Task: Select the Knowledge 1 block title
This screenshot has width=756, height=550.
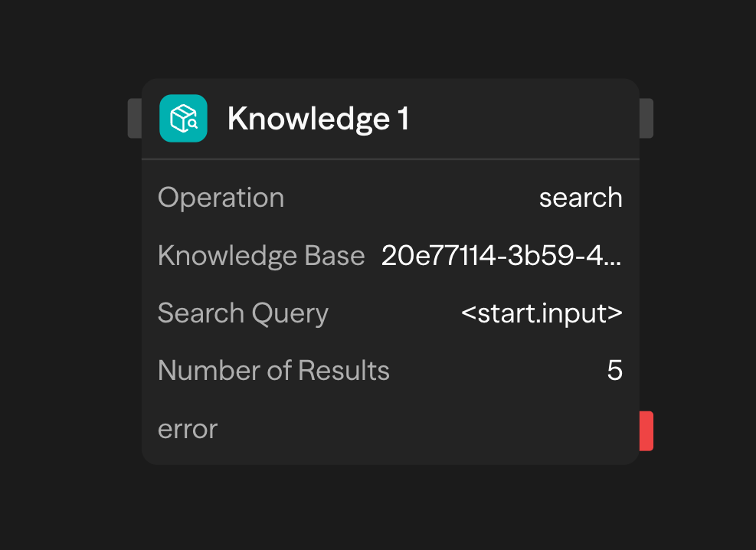Action: click(x=318, y=119)
